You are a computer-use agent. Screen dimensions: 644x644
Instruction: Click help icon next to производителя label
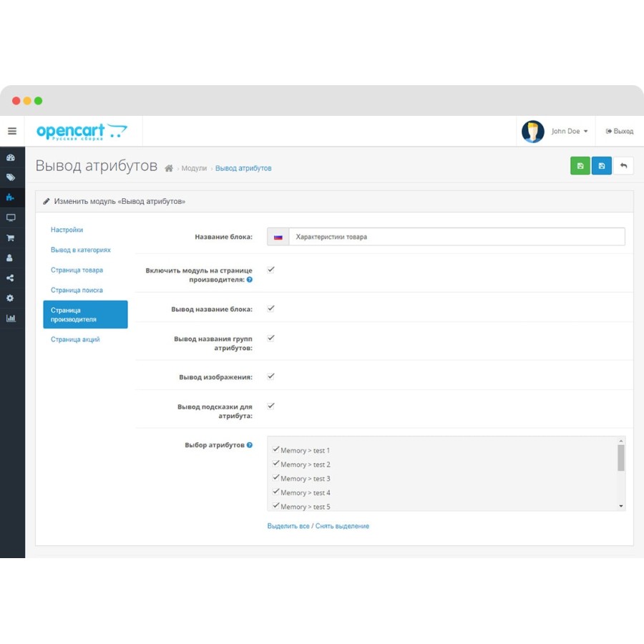(249, 280)
